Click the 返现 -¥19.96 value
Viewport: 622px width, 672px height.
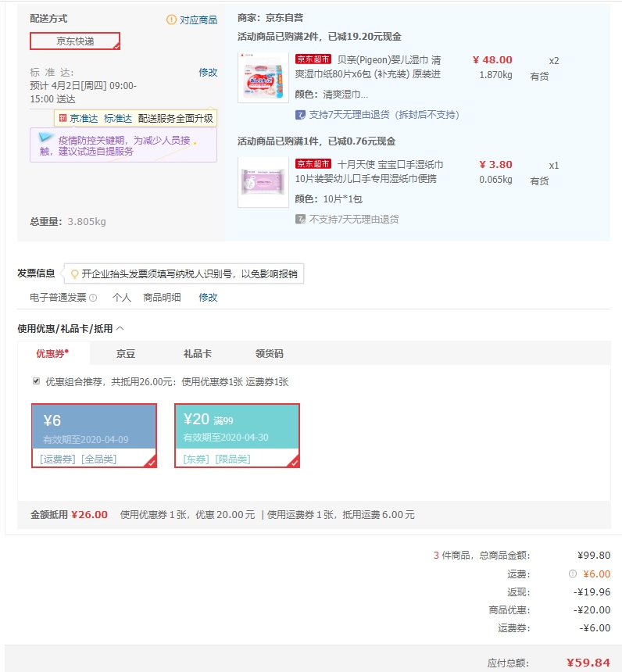coord(592,592)
